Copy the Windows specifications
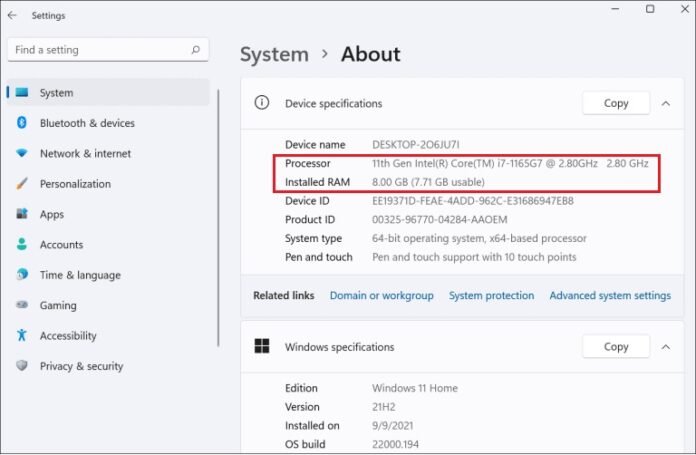Screen dimensions: 696x455 [x=616, y=346]
